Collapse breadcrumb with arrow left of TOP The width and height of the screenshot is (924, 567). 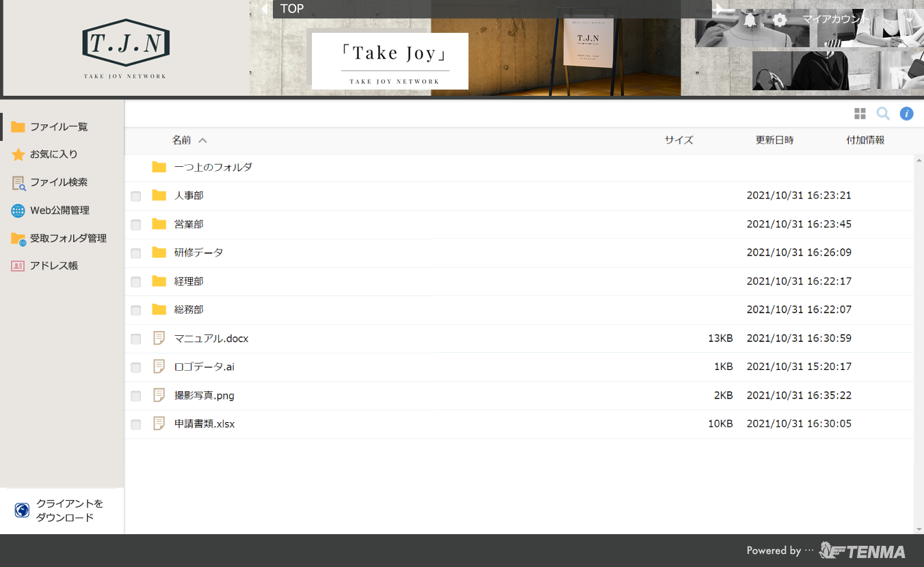tap(265, 10)
